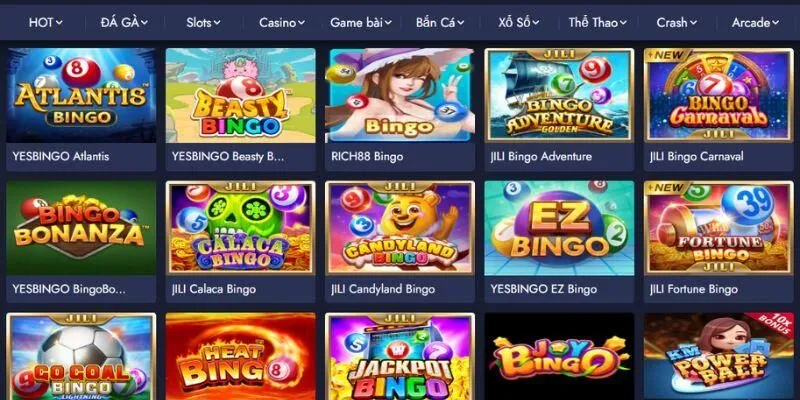Expand the Casino dropdown menu
The width and height of the screenshot is (800, 400).
(x=282, y=22)
